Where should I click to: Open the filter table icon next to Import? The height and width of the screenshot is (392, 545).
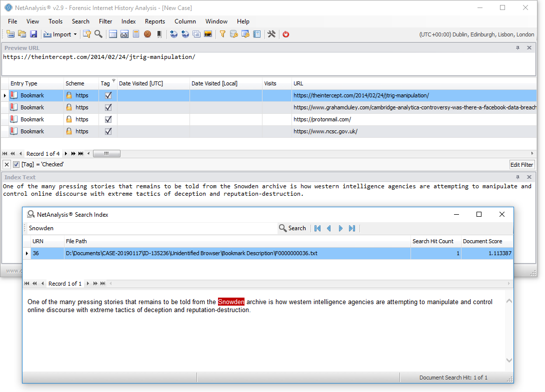[87, 34]
